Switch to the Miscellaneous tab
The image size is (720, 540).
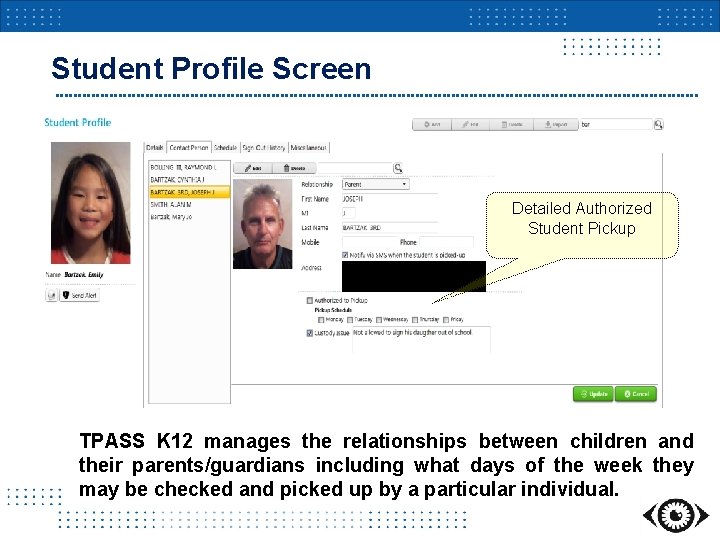[x=309, y=147]
